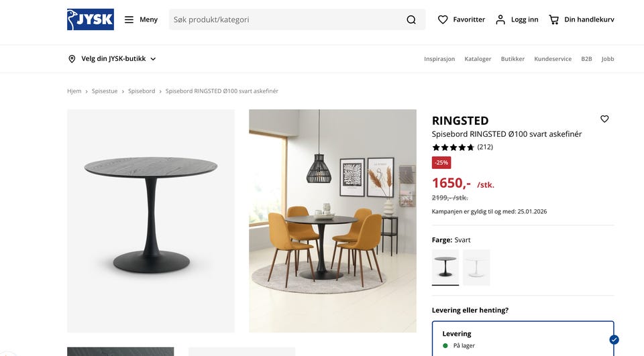
Task: Open the dining room scene product image
Action: point(333,221)
